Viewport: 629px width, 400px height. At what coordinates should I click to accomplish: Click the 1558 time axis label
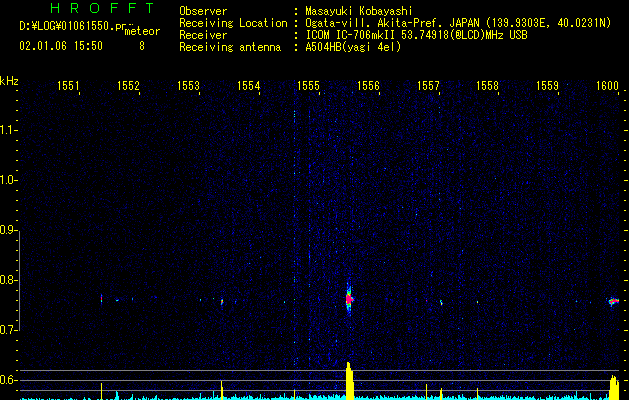[x=487, y=86]
